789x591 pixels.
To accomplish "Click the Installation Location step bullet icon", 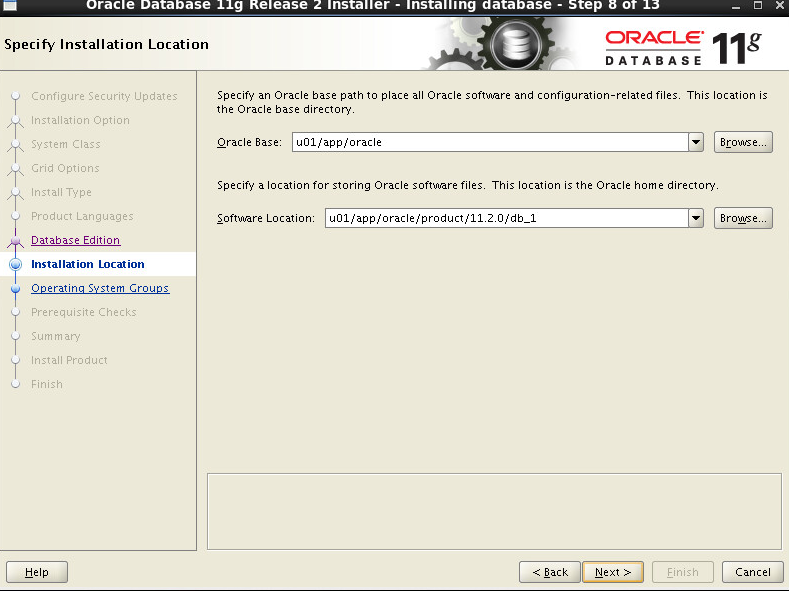I will (16, 264).
